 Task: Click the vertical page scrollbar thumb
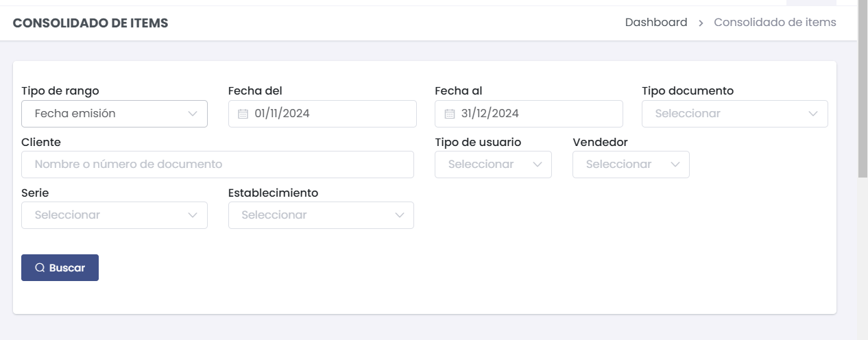(863, 89)
